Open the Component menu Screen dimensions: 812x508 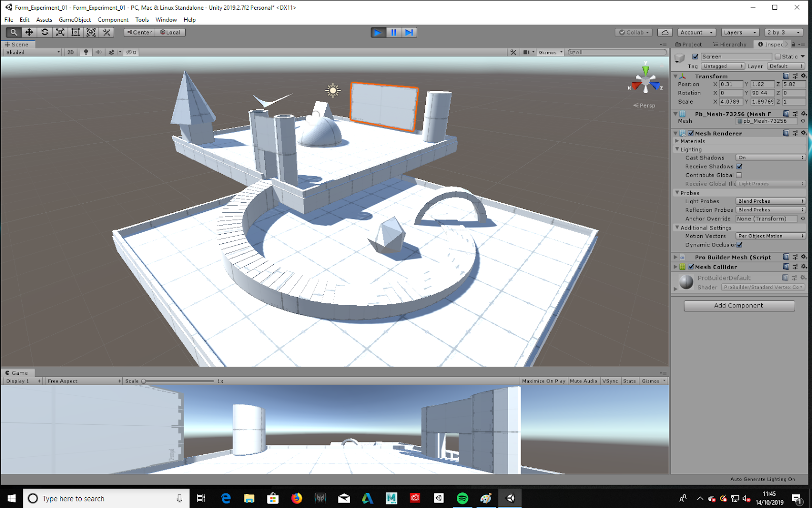[x=113, y=20]
